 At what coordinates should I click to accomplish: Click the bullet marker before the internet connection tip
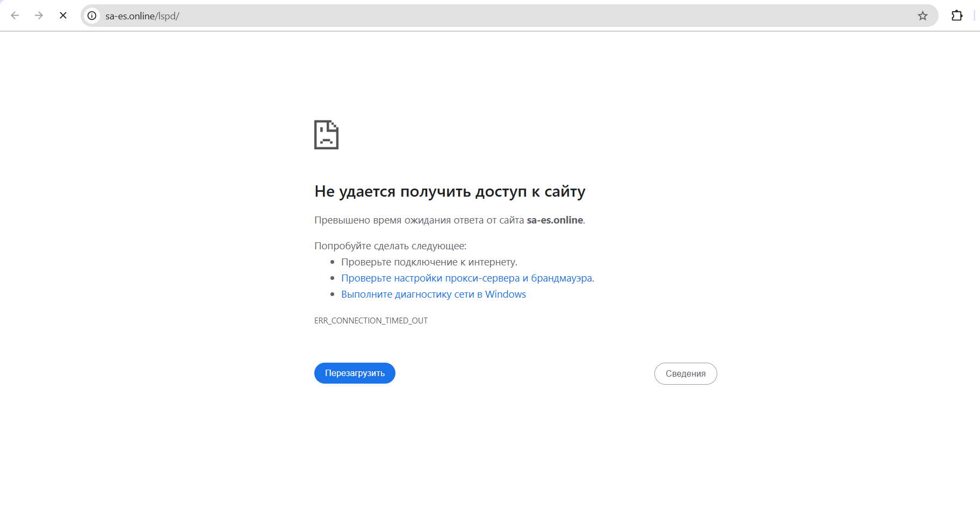pos(333,262)
